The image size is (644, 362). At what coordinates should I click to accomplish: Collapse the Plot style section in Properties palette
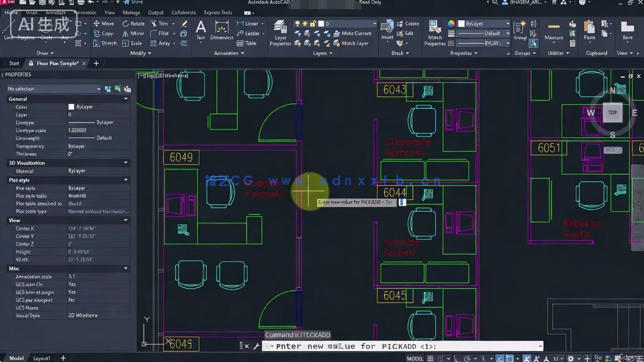(x=126, y=180)
